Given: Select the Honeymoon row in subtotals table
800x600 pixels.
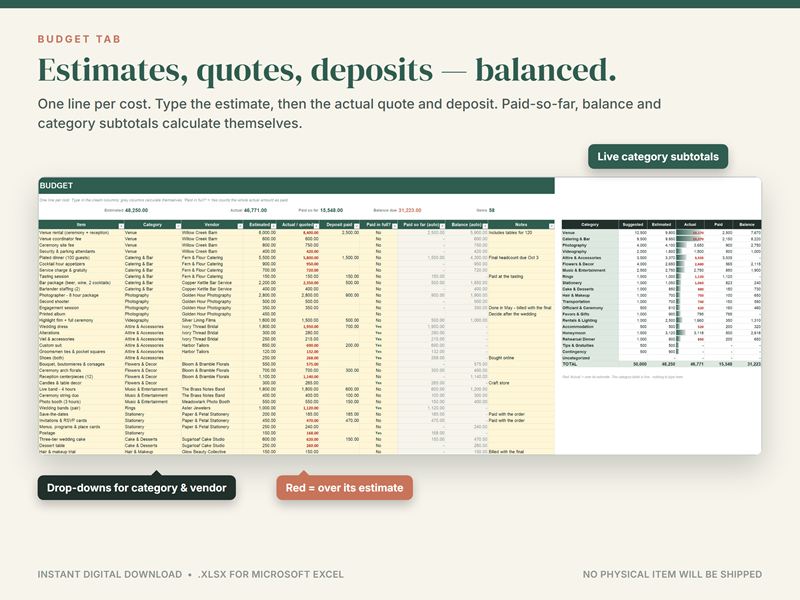Looking at the screenshot, I should coord(661,333).
